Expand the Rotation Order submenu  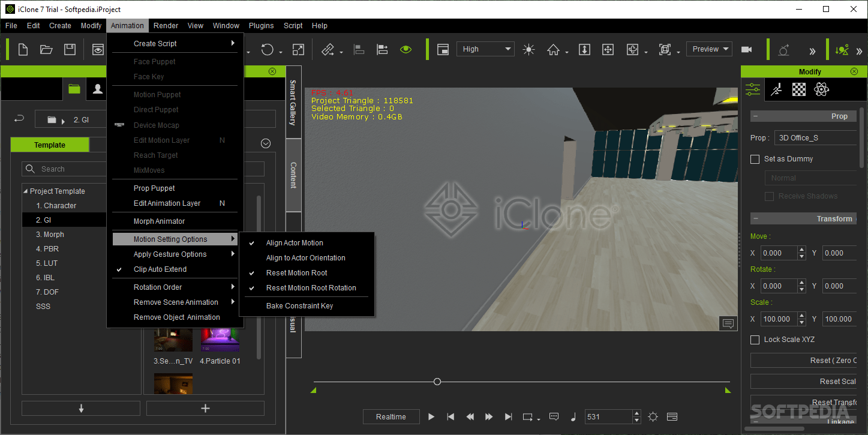pyautogui.click(x=175, y=287)
